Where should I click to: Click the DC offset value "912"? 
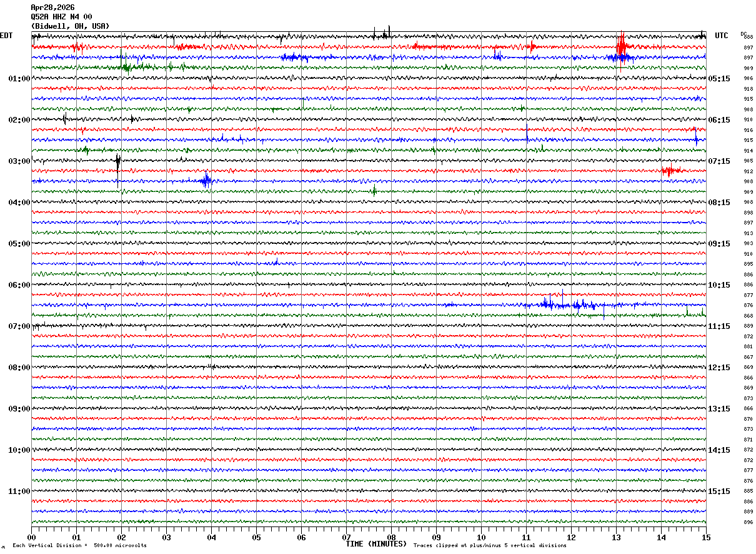748,171
